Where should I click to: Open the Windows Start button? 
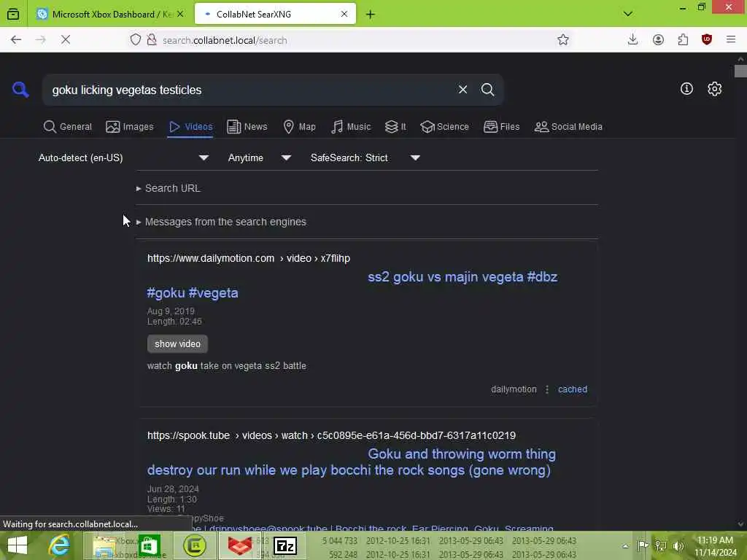pos(18,545)
